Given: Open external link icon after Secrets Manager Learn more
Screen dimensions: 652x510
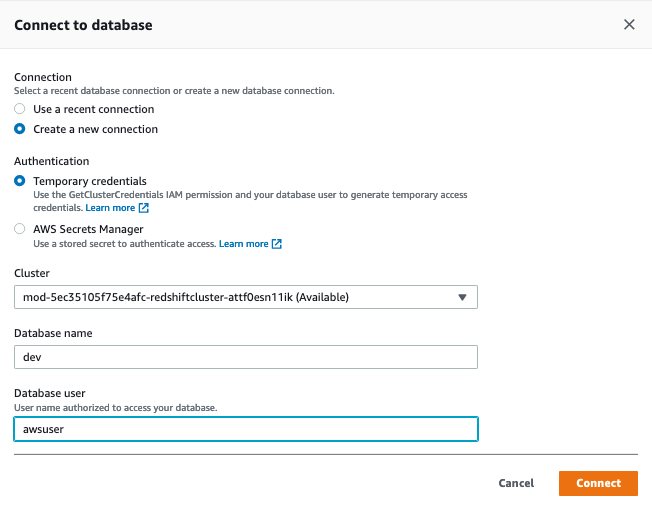Looking at the screenshot, I should [277, 244].
